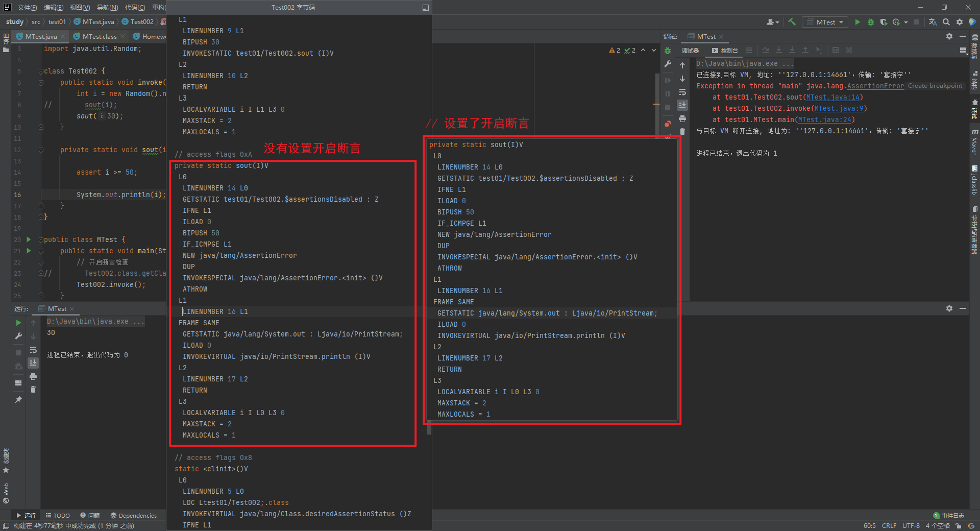Open the Edit menu
980x531 pixels.
[x=54, y=8]
